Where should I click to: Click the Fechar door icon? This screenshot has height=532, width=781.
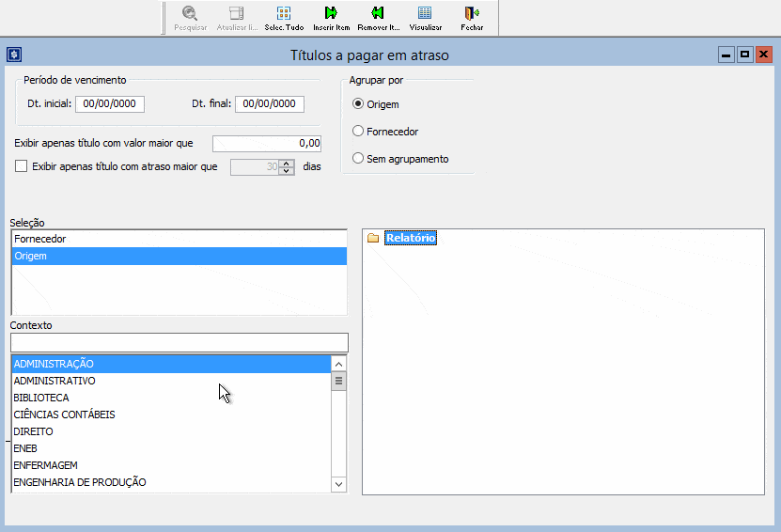(472, 13)
